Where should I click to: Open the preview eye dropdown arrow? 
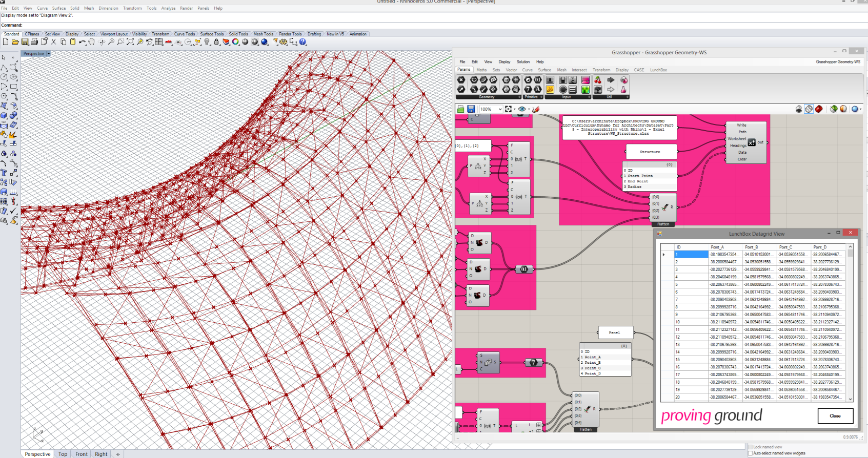click(529, 109)
